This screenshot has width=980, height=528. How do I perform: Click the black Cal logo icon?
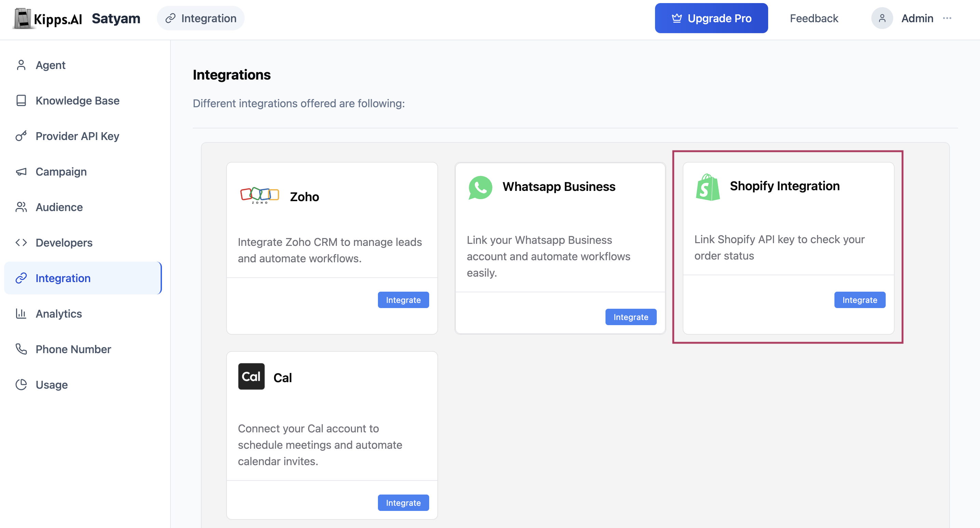point(251,376)
